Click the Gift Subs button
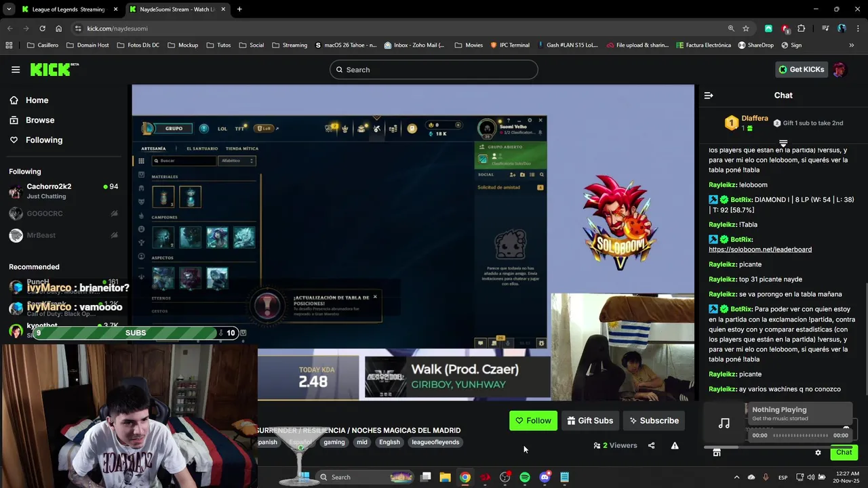The height and width of the screenshot is (488, 868). click(590, 420)
